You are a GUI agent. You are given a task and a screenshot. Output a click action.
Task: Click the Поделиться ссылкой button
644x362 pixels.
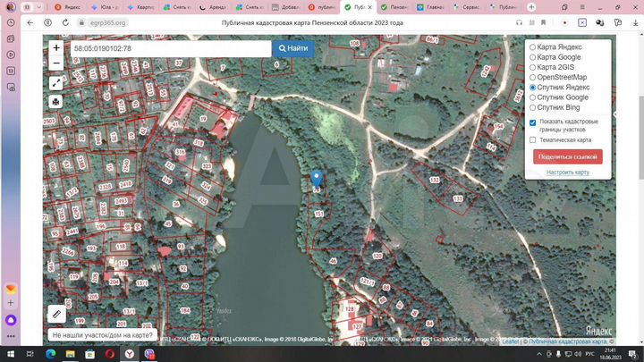tap(568, 156)
